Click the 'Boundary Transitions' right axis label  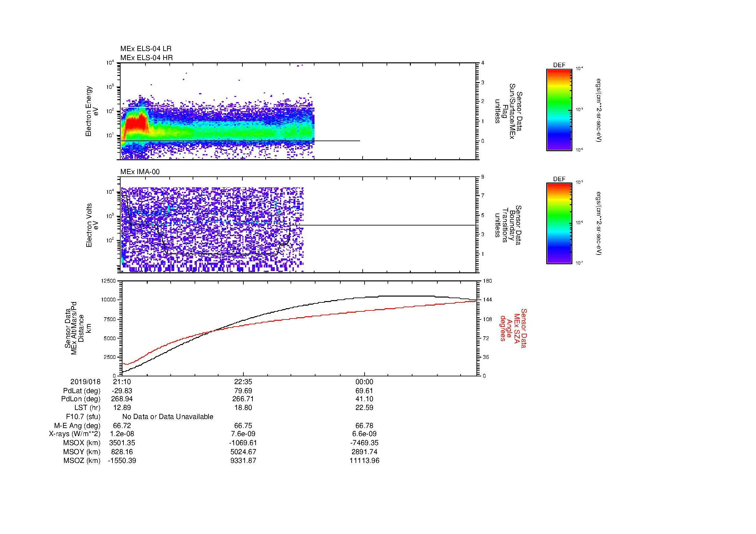pyautogui.click(x=508, y=225)
